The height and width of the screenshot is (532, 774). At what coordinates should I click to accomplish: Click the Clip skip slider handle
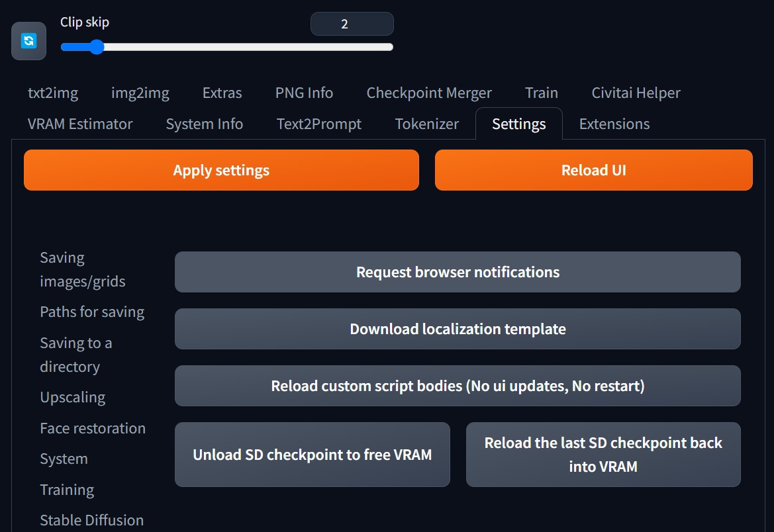97,47
